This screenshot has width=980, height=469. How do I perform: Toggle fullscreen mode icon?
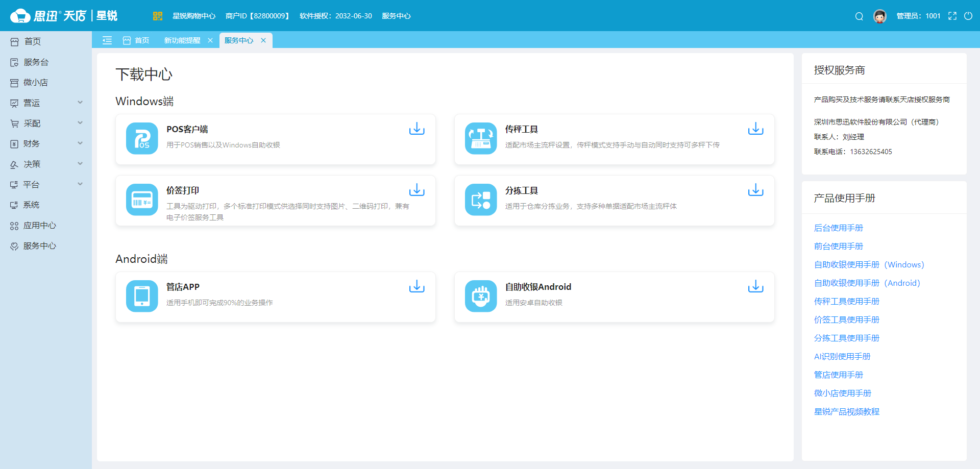click(952, 16)
